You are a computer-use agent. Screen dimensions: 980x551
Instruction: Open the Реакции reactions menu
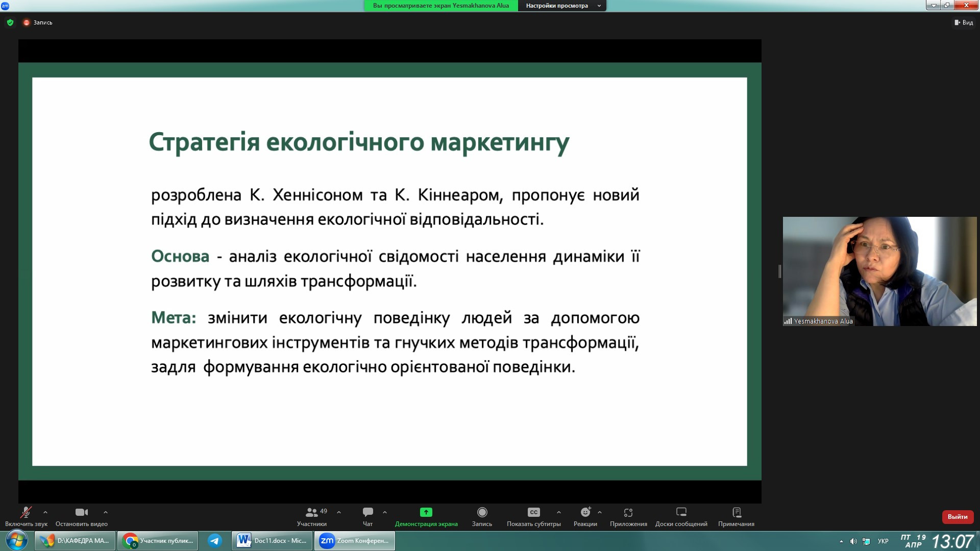pos(585,516)
